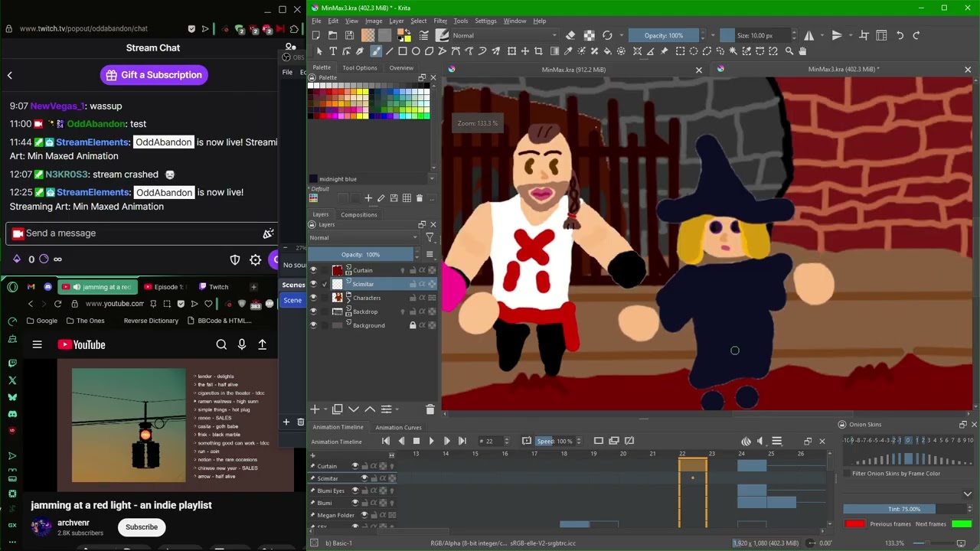980x551 pixels.
Task: Mute audio with speaker icon in timeline
Action: point(760,441)
